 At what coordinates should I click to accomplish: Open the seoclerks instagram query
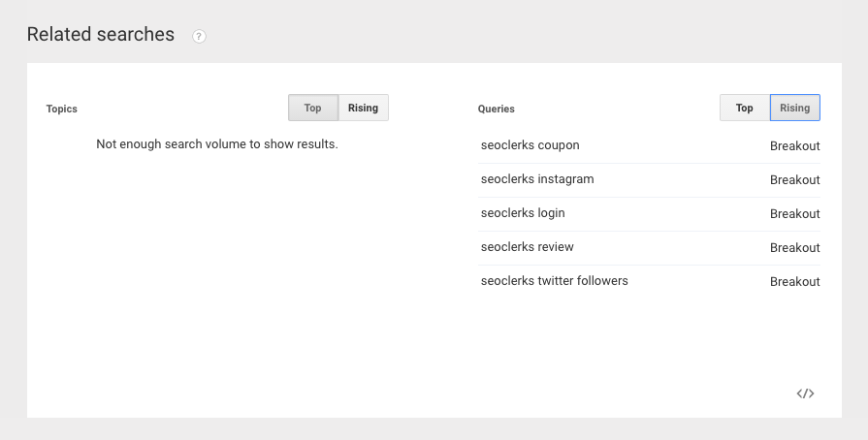pos(537,179)
